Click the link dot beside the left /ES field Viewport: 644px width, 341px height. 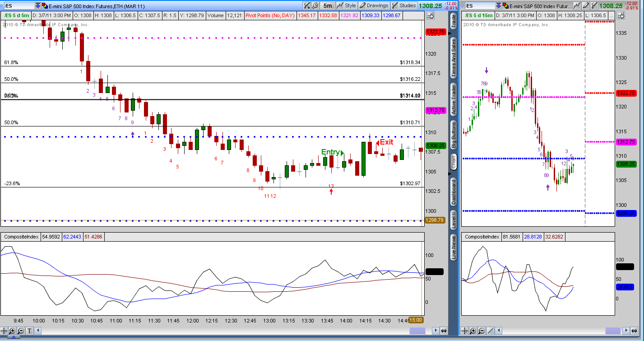2,6
